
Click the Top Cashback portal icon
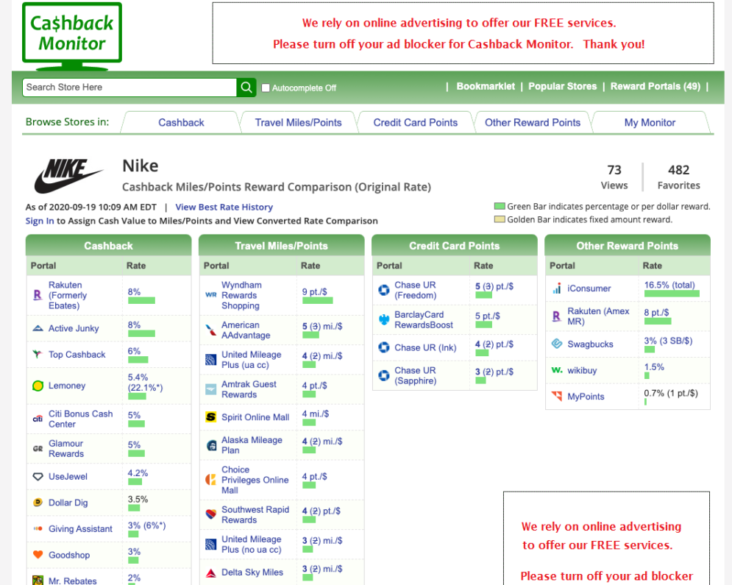point(38,354)
